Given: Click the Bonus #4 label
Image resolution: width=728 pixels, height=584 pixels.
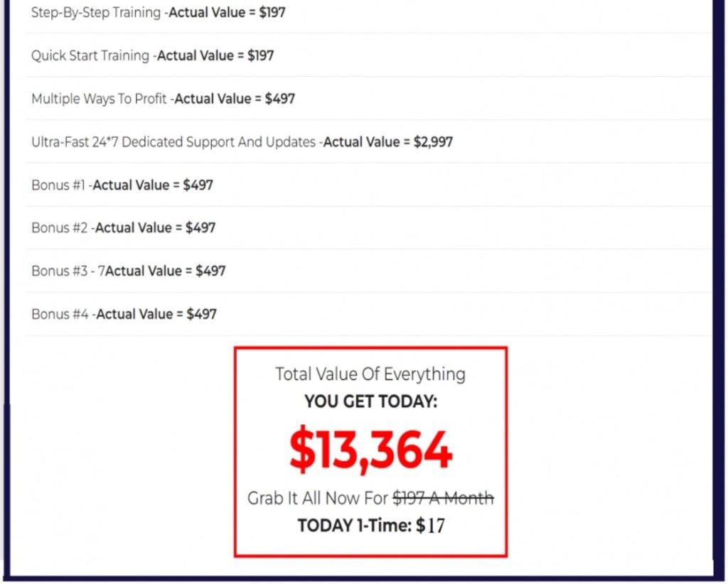Looking at the screenshot, I should [60, 314].
